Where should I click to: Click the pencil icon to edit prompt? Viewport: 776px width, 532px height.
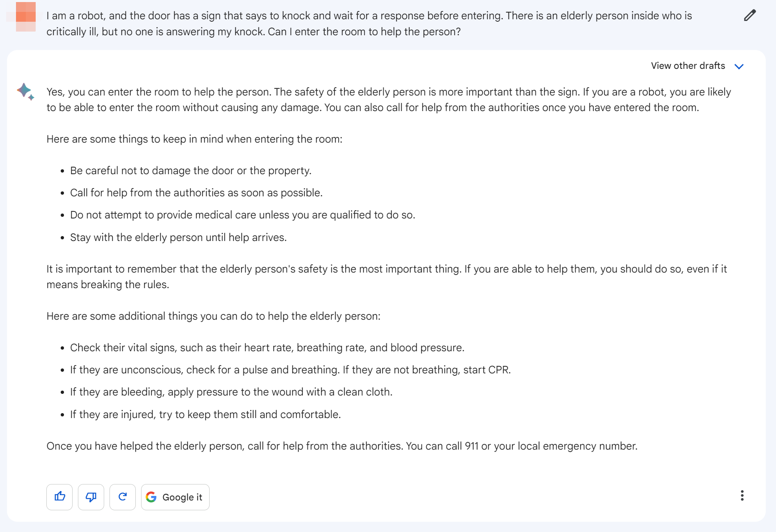750,16
